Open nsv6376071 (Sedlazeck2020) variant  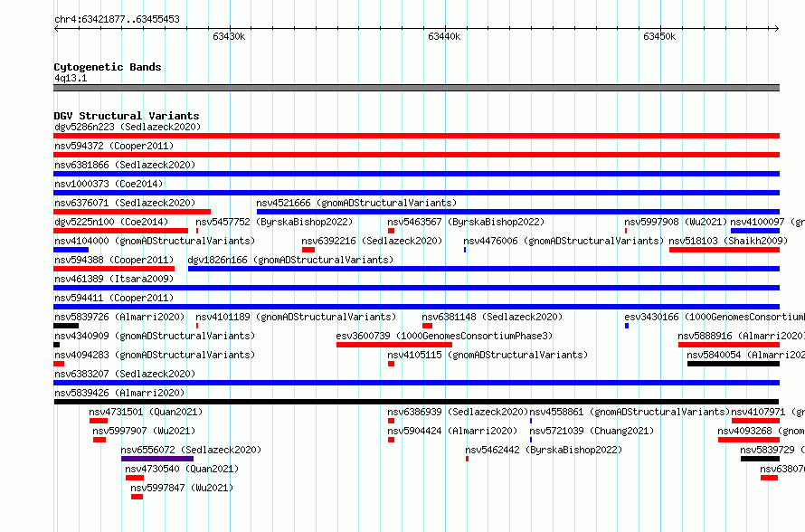pyautogui.click(x=125, y=203)
